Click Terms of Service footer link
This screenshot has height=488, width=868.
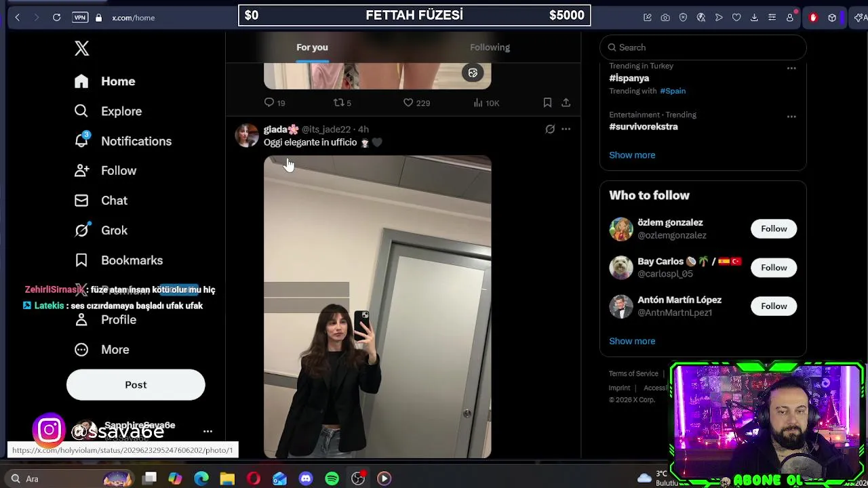pyautogui.click(x=633, y=373)
